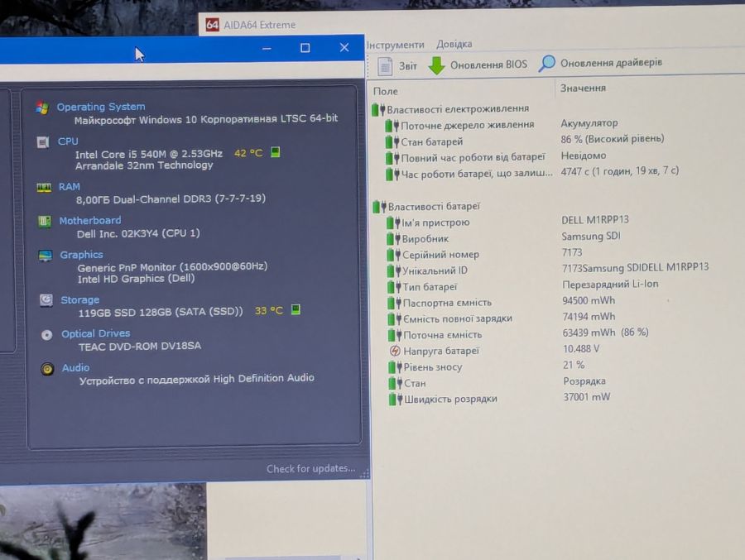Click the Audio speaker icon
The height and width of the screenshot is (560, 745).
click(47, 369)
